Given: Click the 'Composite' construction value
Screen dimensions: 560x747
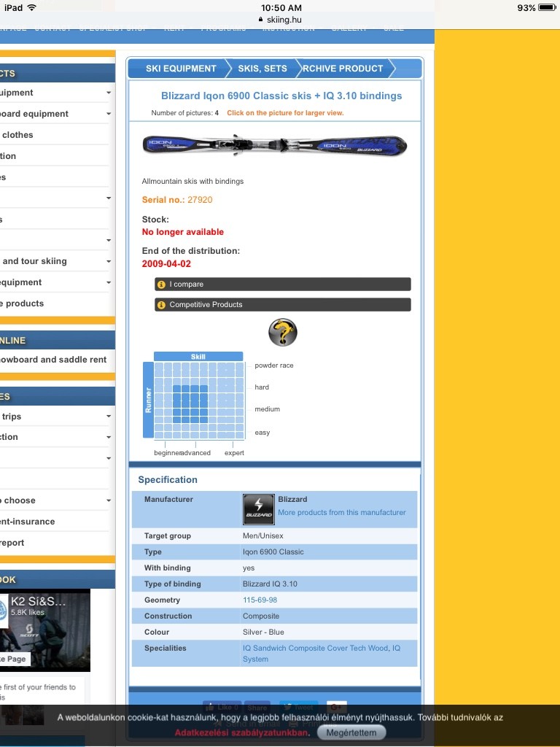Looking at the screenshot, I should 261,616.
